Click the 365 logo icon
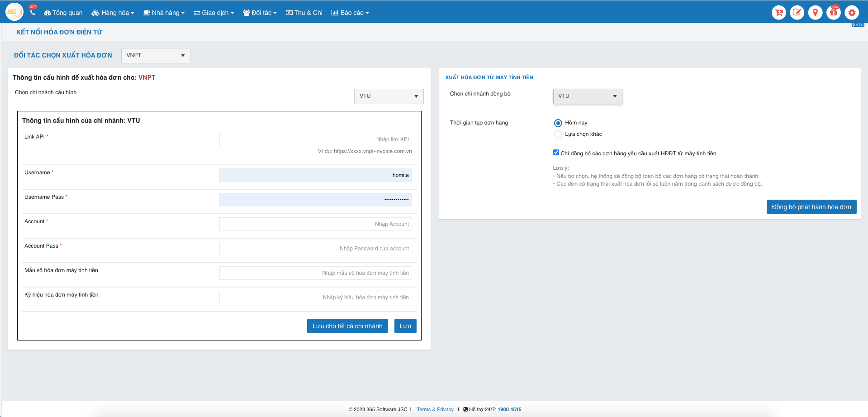Viewport: 868px width, 417px height. click(14, 12)
